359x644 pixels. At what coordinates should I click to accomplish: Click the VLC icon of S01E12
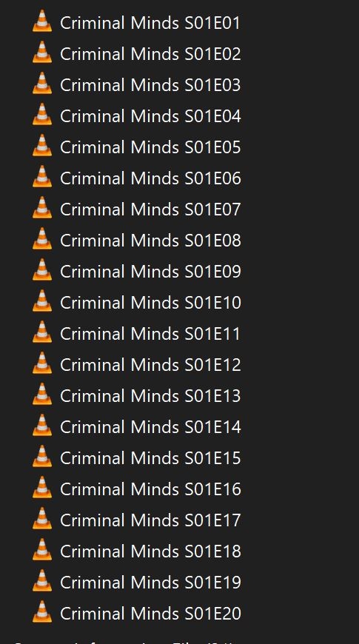[42, 363]
